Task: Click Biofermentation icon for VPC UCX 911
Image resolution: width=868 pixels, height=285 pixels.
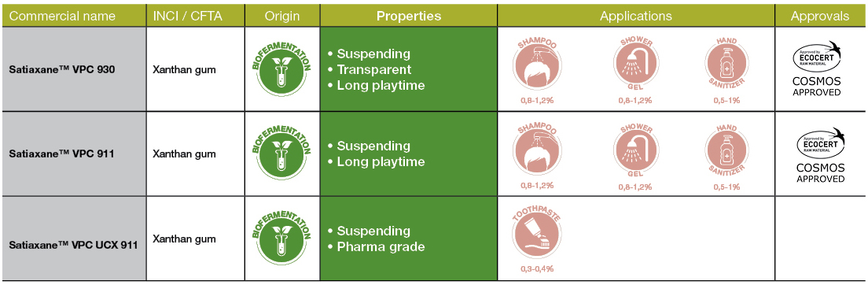Action: (x=281, y=237)
